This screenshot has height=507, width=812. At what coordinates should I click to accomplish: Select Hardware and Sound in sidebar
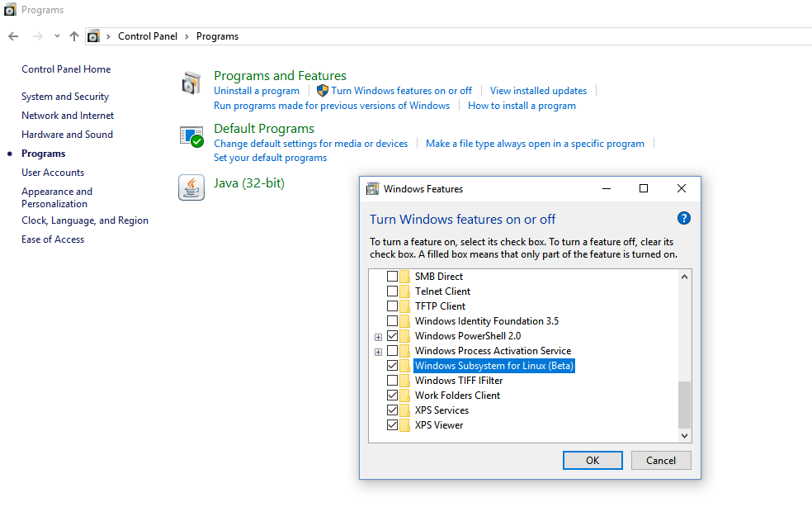67,135
